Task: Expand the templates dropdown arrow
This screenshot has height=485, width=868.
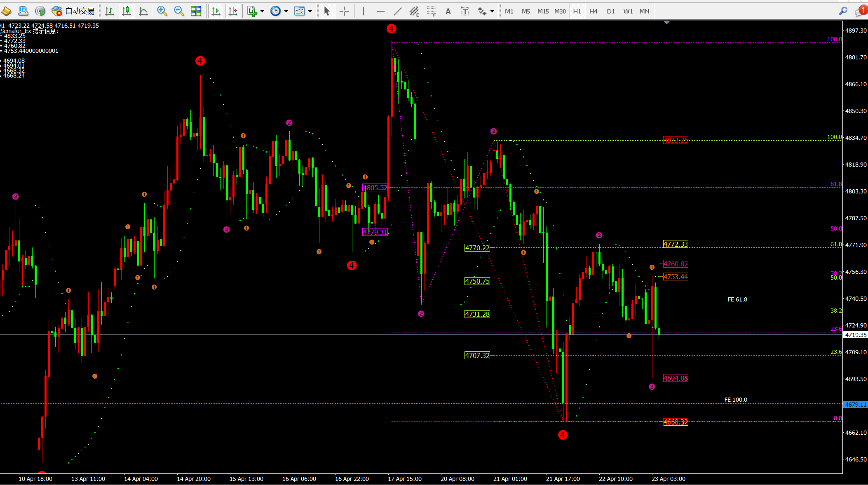Action: pyautogui.click(x=310, y=11)
